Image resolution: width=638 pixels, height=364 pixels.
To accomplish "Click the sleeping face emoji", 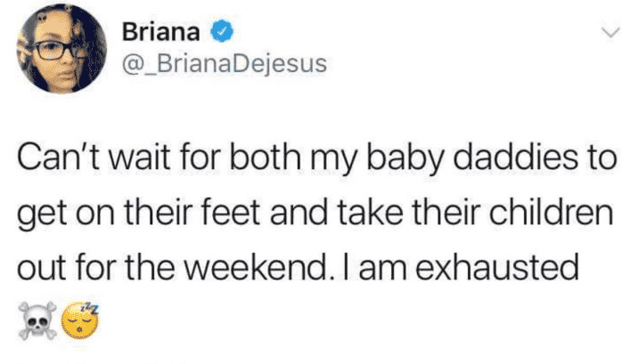I will pos(80,321).
